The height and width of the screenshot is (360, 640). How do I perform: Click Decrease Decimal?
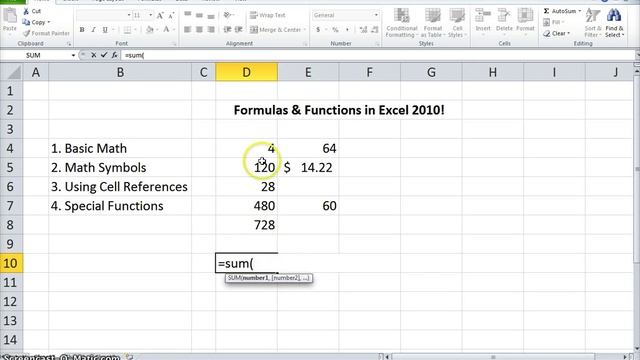pos(375,30)
